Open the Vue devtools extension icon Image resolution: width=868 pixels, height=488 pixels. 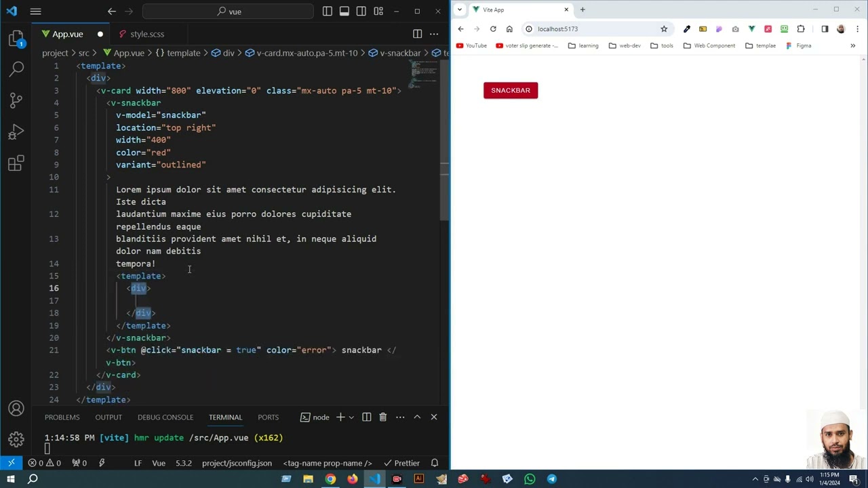(x=751, y=29)
